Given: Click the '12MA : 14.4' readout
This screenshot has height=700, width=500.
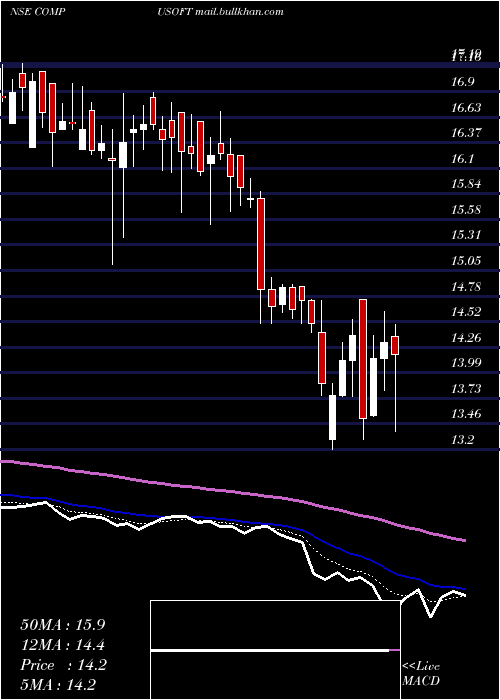Looking at the screenshot, I should click(63, 645).
